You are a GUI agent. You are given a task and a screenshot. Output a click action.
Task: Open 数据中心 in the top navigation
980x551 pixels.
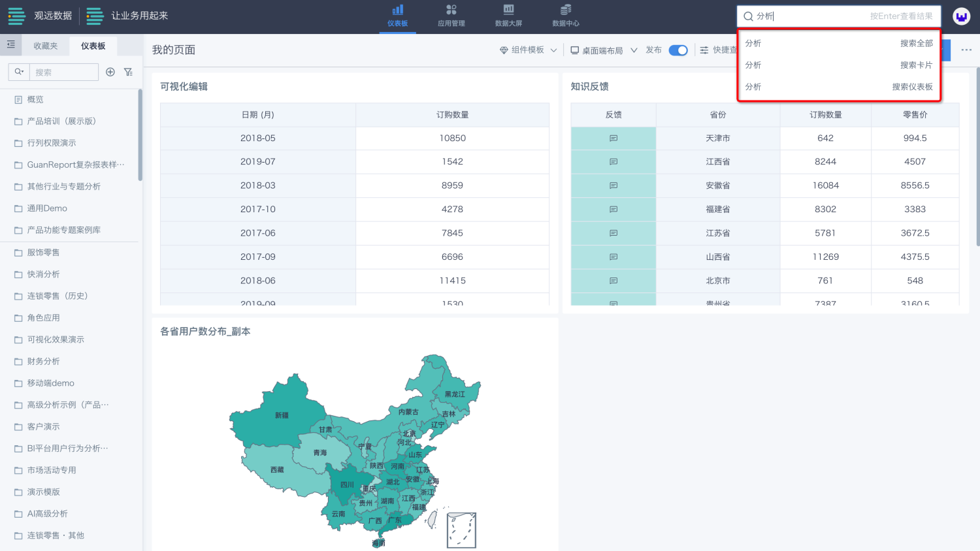(566, 16)
